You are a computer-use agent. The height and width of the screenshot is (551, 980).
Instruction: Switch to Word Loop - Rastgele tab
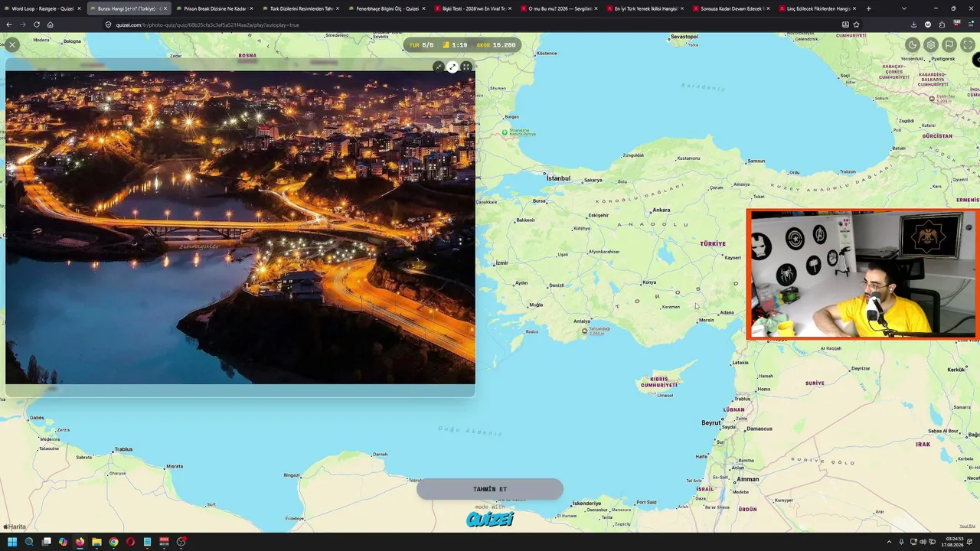point(43,8)
